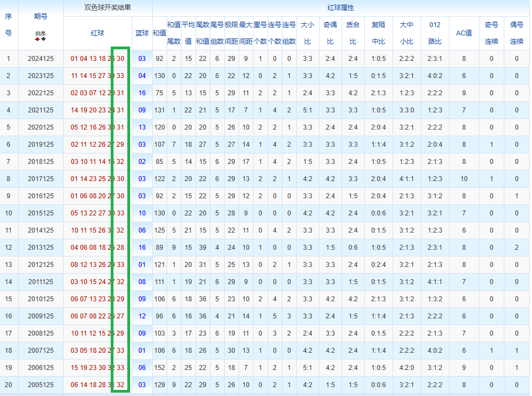Click the 尾数和值 column header

click(x=203, y=33)
